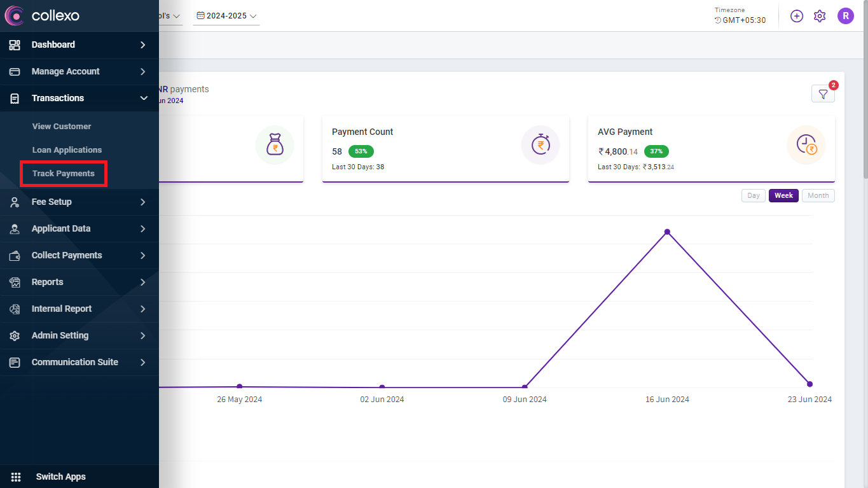The width and height of the screenshot is (868, 488).
Task: Open the filter funnel icon
Action: coord(823,94)
